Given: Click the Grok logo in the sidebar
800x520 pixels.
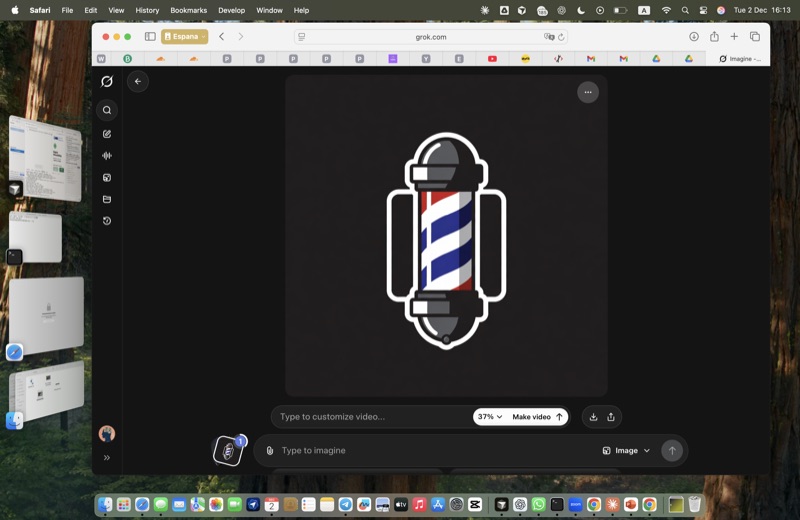Looking at the screenshot, I should click(107, 81).
